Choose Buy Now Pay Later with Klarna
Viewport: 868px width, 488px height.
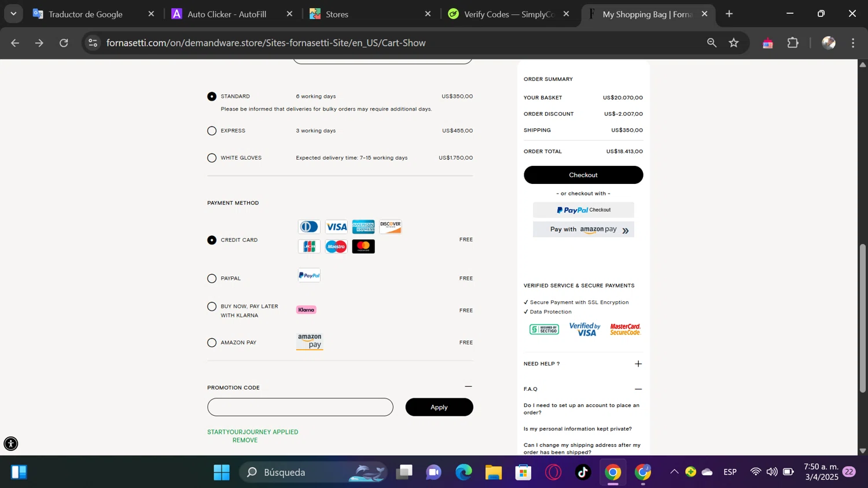click(x=212, y=306)
